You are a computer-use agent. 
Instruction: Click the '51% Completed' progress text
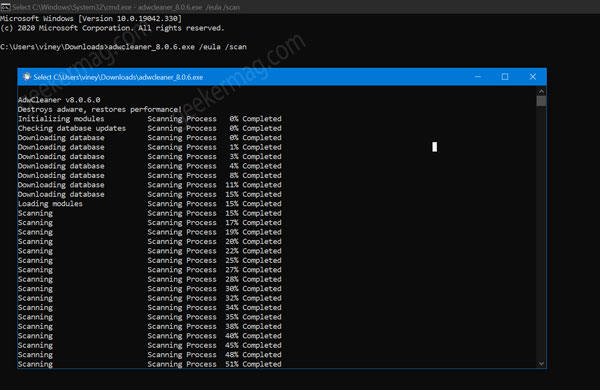pos(253,364)
